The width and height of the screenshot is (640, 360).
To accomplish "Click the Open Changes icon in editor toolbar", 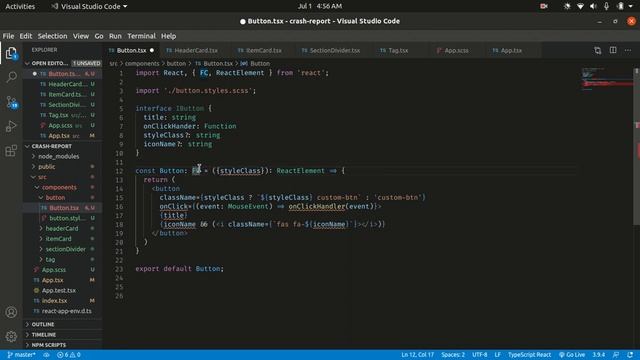I will click(597, 50).
